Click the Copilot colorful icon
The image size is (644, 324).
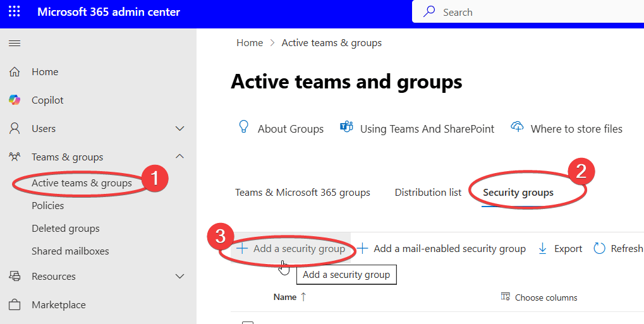15,100
